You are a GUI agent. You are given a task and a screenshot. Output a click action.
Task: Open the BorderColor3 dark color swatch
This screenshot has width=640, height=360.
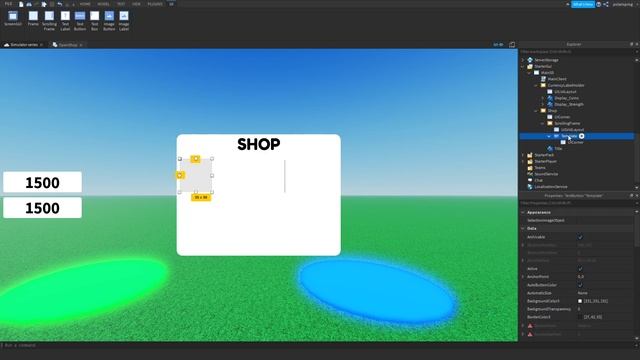(x=580, y=317)
